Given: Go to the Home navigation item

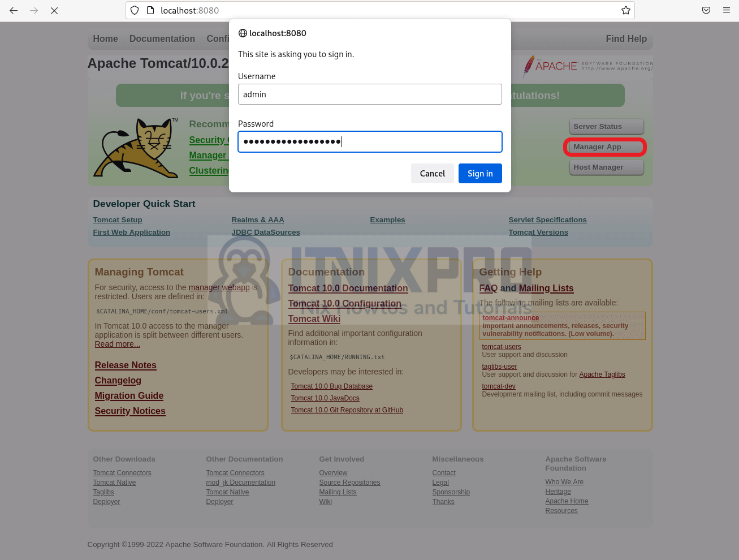Looking at the screenshot, I should 105,38.
